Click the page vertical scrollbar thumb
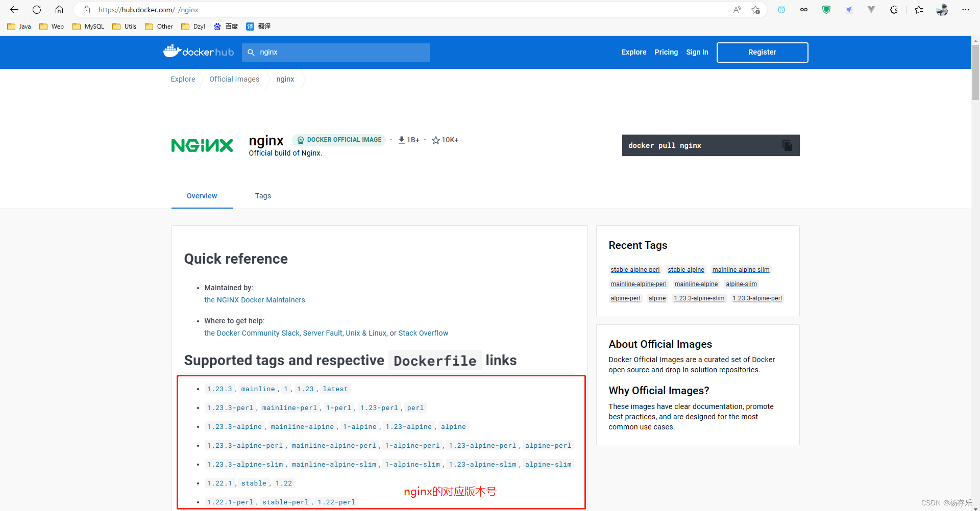 975,71
